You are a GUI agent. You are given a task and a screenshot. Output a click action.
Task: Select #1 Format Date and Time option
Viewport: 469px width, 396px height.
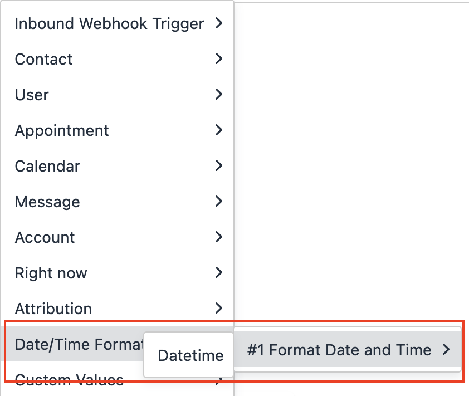coord(348,350)
